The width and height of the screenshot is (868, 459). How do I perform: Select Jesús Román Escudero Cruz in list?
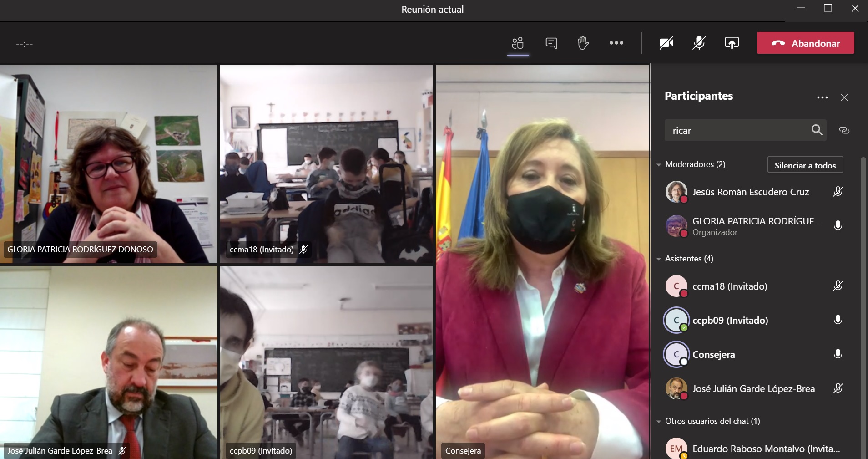750,192
